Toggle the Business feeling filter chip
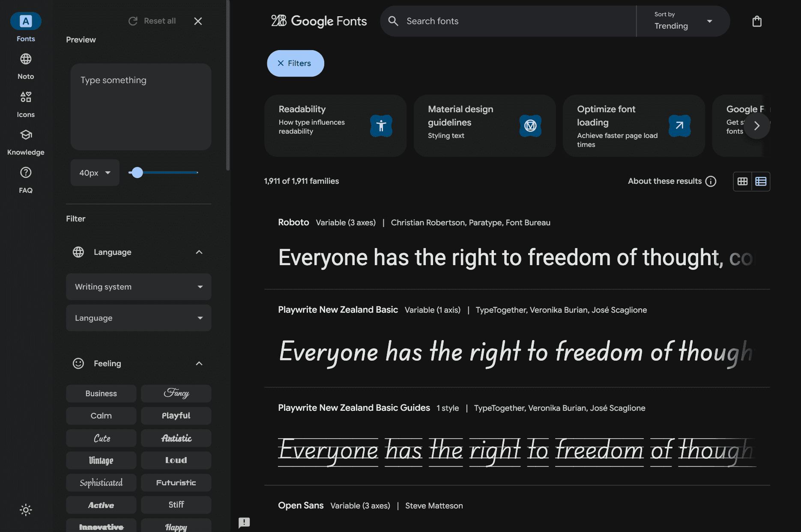The image size is (801, 532). coord(101,393)
